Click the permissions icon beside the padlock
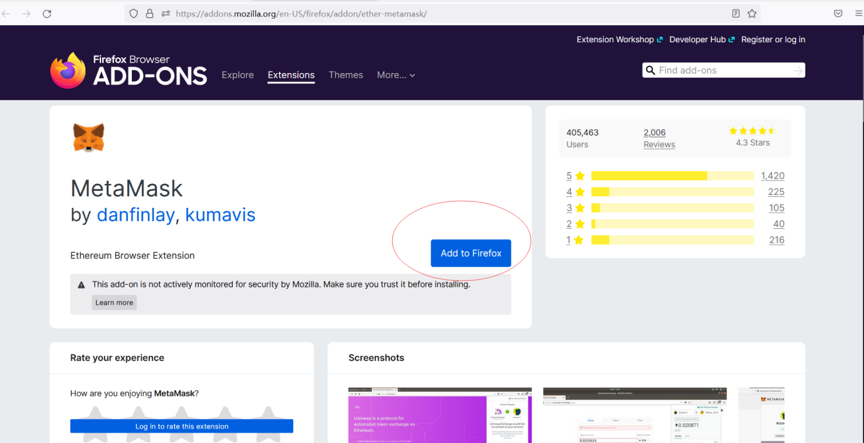 pyautogui.click(x=165, y=14)
